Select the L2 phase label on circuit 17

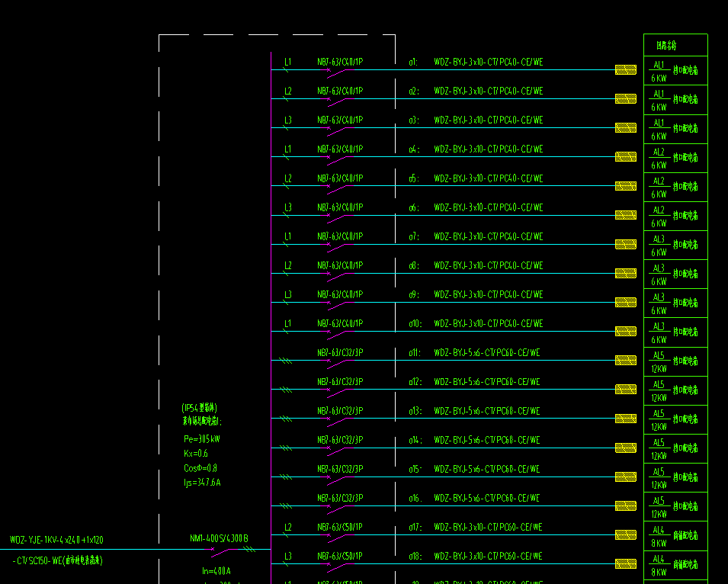pyautogui.click(x=288, y=527)
